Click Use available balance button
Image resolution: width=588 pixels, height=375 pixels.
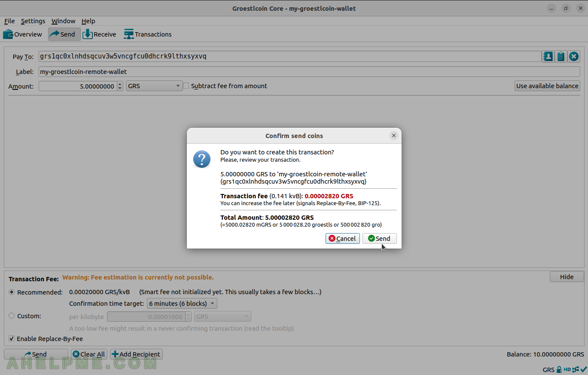click(x=547, y=86)
